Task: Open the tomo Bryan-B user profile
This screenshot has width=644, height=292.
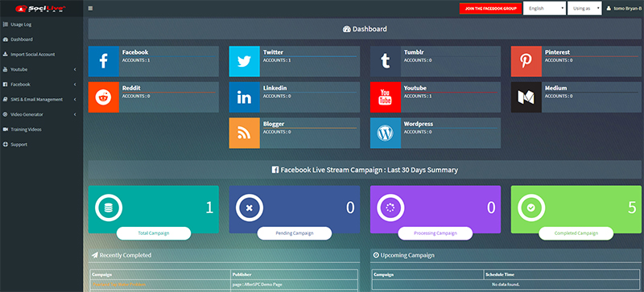Action: coord(625,8)
